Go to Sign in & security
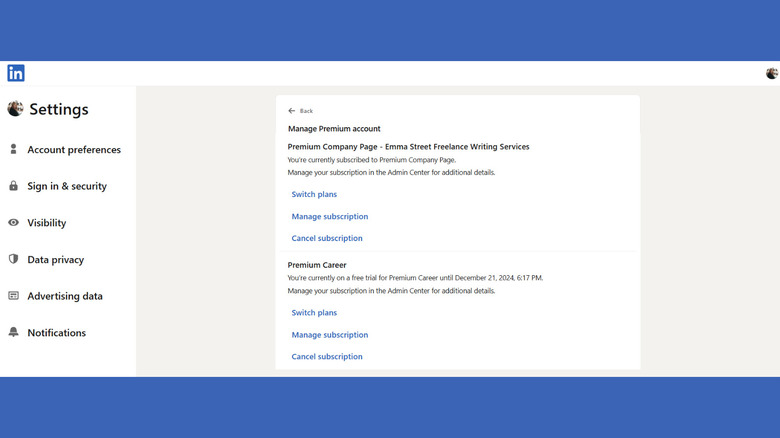Screen dimensions: 780x438 pyautogui.click(x=67, y=186)
